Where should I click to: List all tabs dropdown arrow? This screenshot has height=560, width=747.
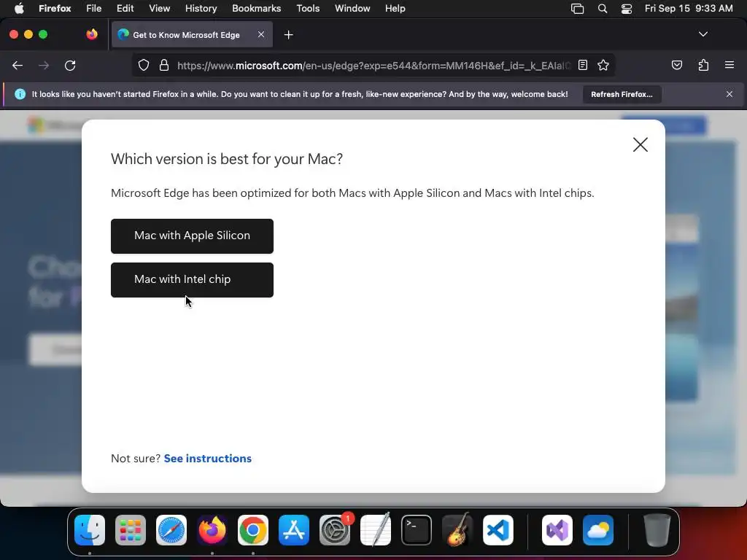(703, 34)
